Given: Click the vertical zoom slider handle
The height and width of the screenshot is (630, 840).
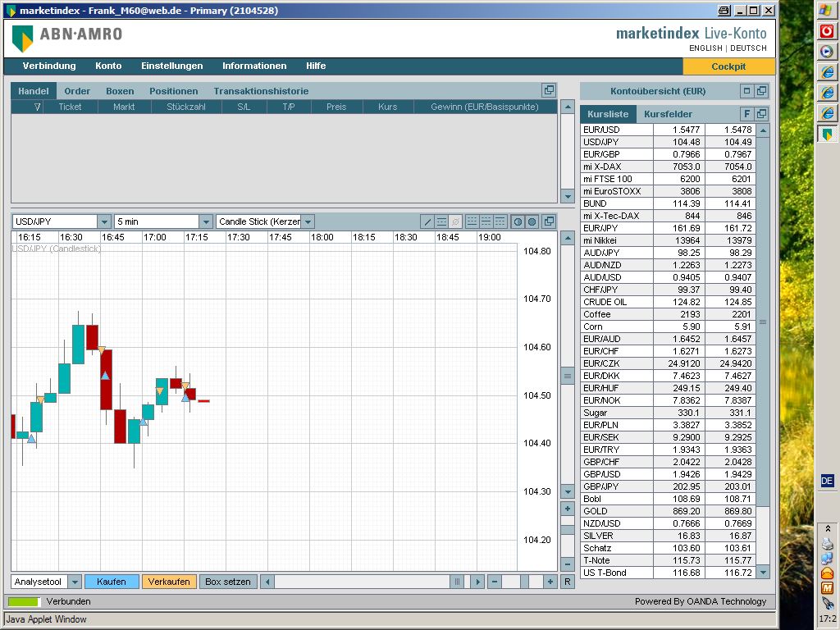Looking at the screenshot, I should [568, 530].
